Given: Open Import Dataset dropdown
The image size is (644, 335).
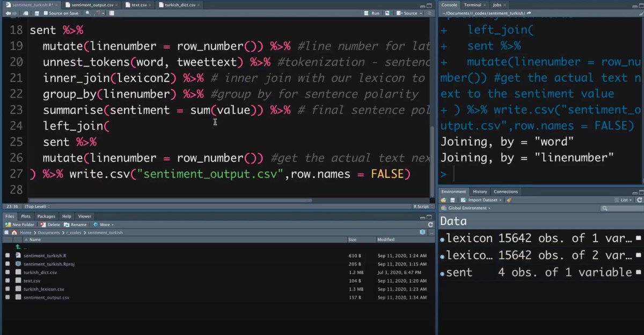Looking at the screenshot, I should [x=481, y=200].
